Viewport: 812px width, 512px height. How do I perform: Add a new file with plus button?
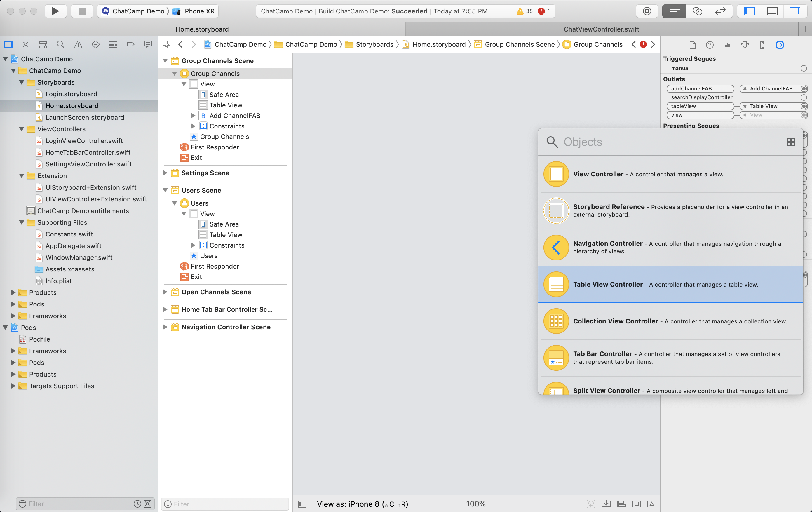coord(8,504)
